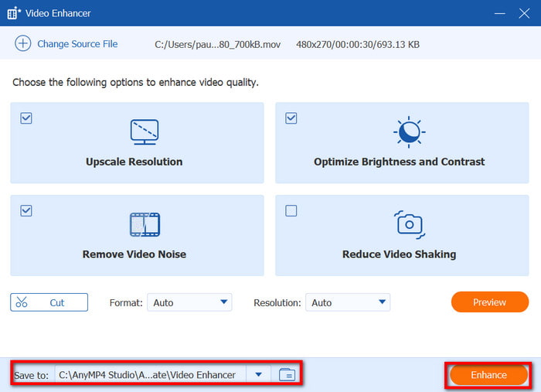Click the Reduce Video Shaking label
The image size is (541, 392).
pos(400,254)
